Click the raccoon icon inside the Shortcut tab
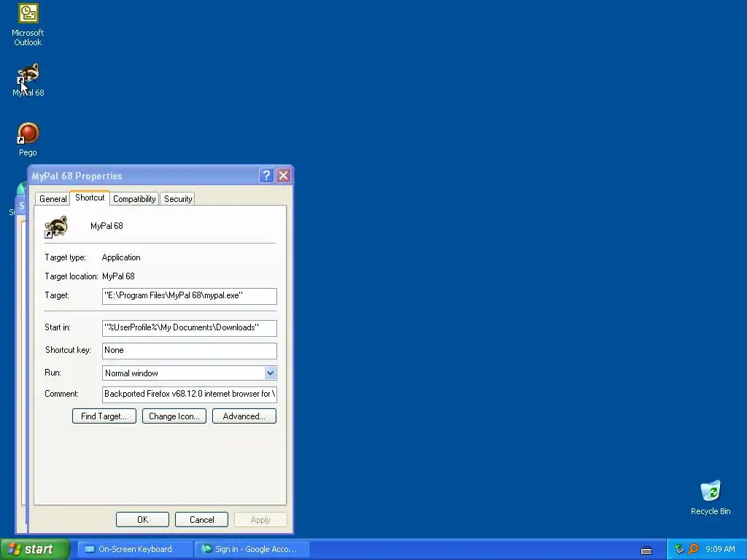Screen dimensions: 747x560 click(x=55, y=227)
